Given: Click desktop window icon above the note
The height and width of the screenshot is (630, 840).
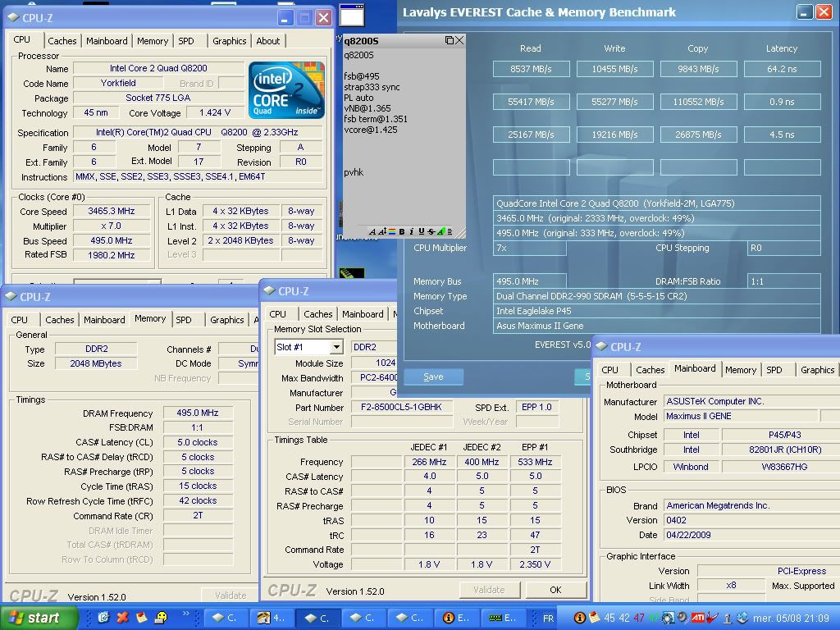Looking at the screenshot, I should pos(352,16).
